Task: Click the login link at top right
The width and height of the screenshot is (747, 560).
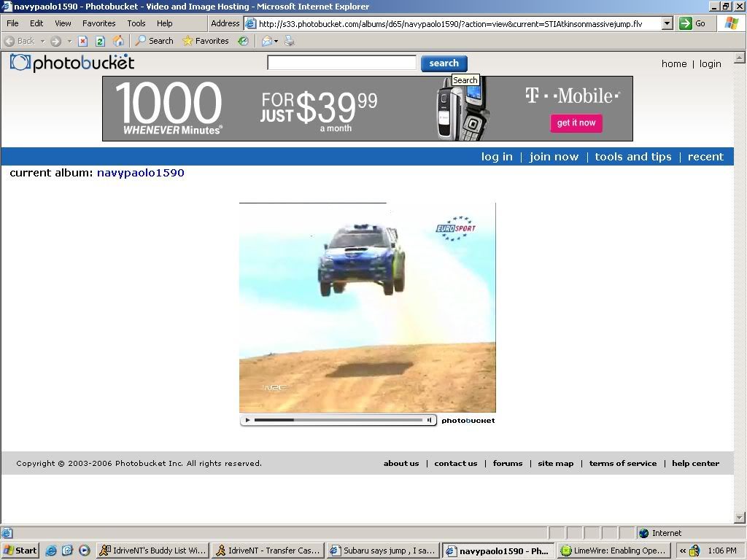Action: (711, 64)
